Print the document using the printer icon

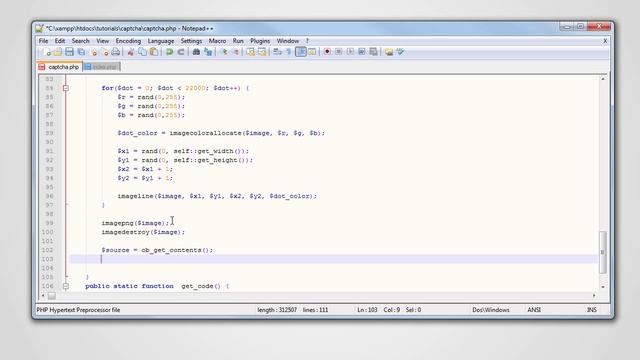116,52
